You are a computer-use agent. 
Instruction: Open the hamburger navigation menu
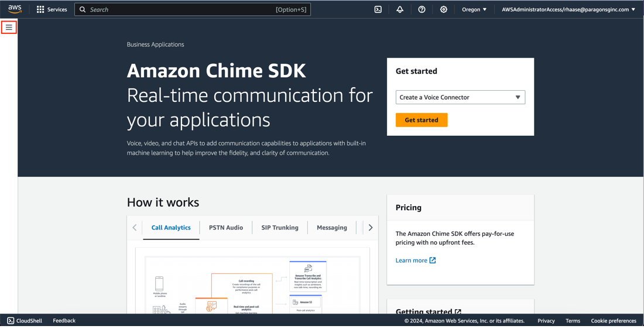tap(9, 28)
